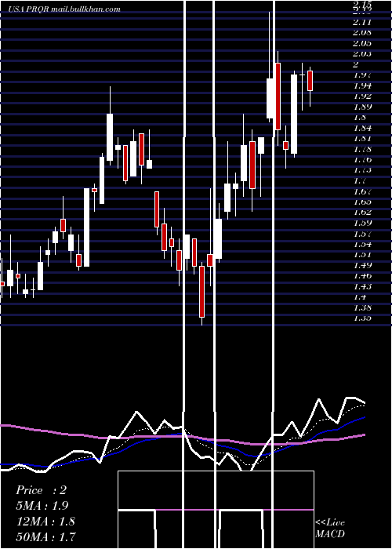This screenshot has height=549, width=392.
Task: Select the 1.43 price axis label
Action: point(362,287)
